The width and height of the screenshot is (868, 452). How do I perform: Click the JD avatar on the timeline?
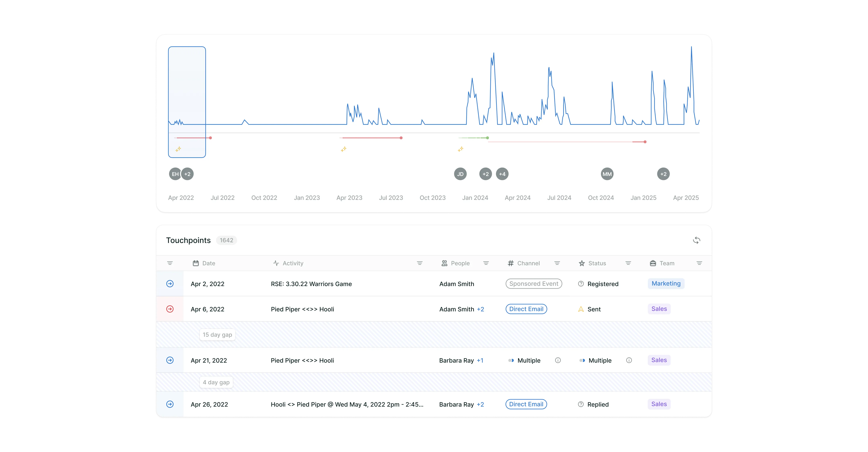(x=460, y=174)
